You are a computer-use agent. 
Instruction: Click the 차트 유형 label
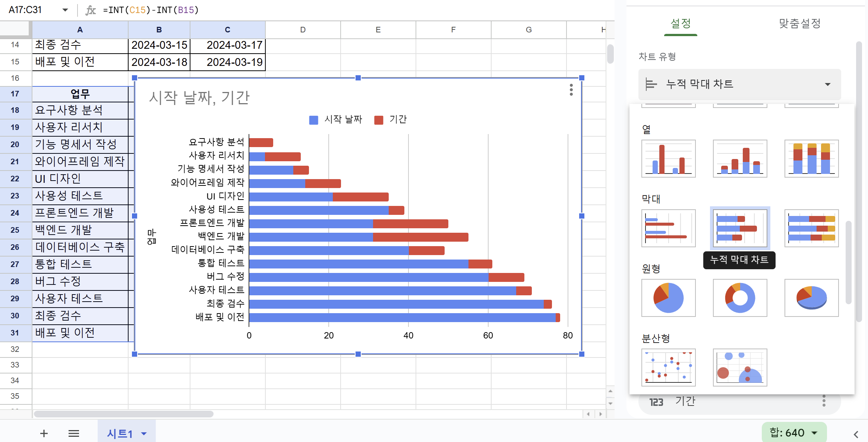[657, 57]
